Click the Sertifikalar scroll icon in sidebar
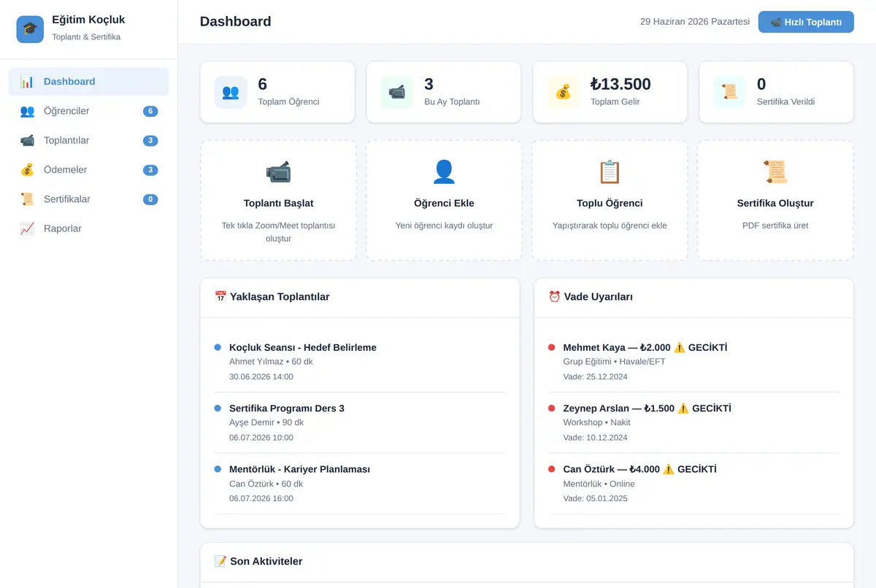Viewport: 876px width, 588px height. coord(27,199)
